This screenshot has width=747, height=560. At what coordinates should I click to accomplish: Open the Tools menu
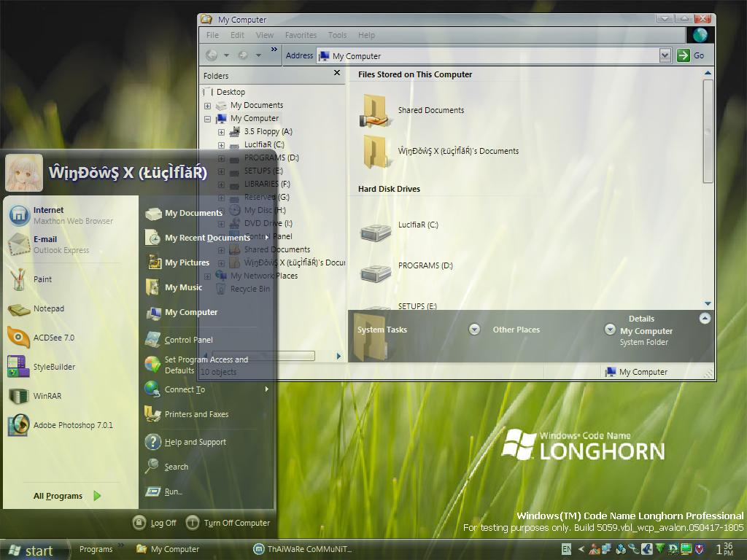click(x=337, y=35)
